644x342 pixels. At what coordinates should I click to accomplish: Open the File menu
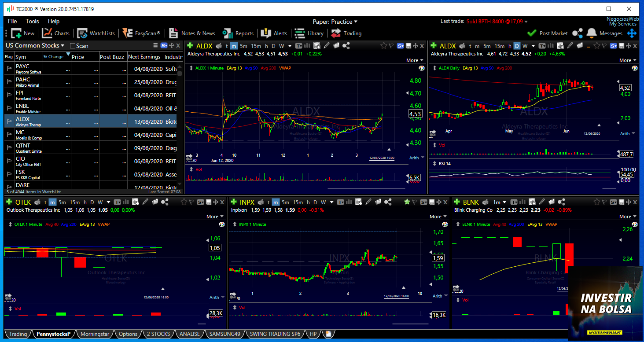[12, 21]
